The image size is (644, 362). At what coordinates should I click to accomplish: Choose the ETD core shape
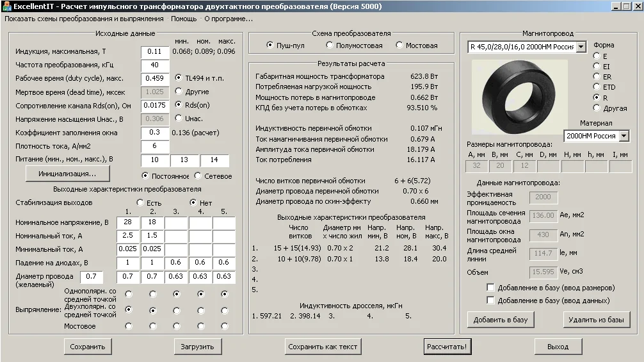point(596,87)
